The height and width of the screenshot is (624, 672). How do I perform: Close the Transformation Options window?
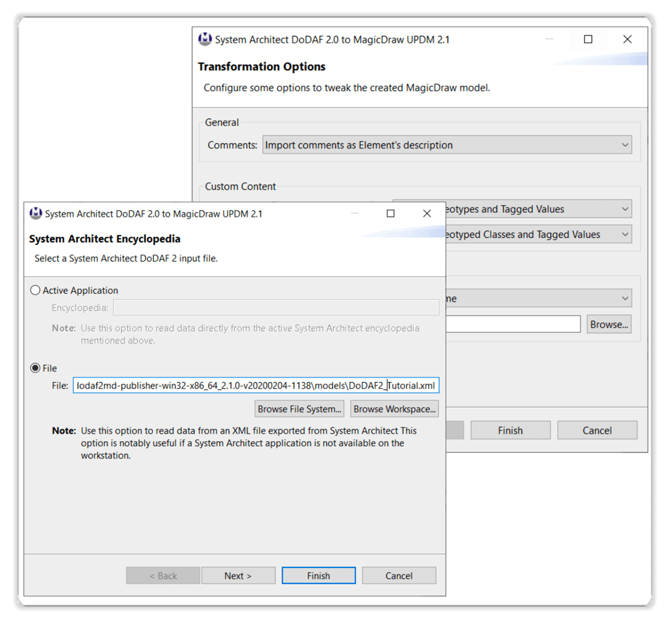coord(627,39)
